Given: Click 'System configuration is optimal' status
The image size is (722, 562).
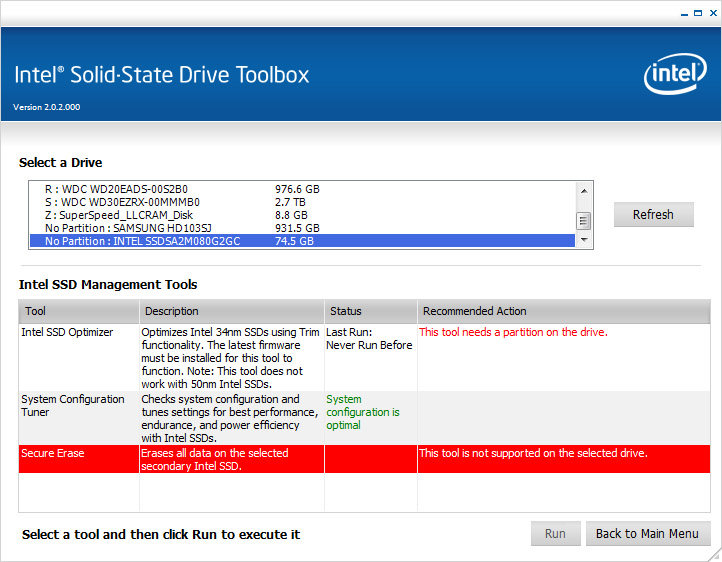Looking at the screenshot, I should coord(363,412).
